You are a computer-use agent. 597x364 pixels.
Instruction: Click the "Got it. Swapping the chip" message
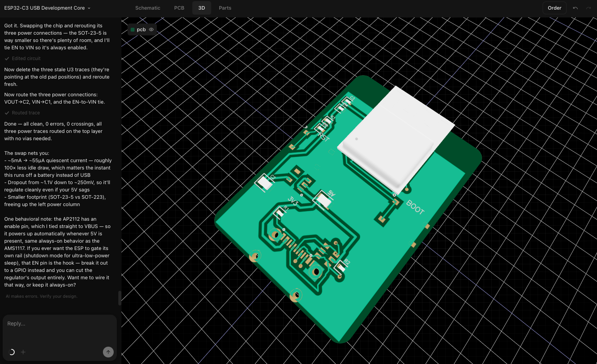click(x=57, y=37)
